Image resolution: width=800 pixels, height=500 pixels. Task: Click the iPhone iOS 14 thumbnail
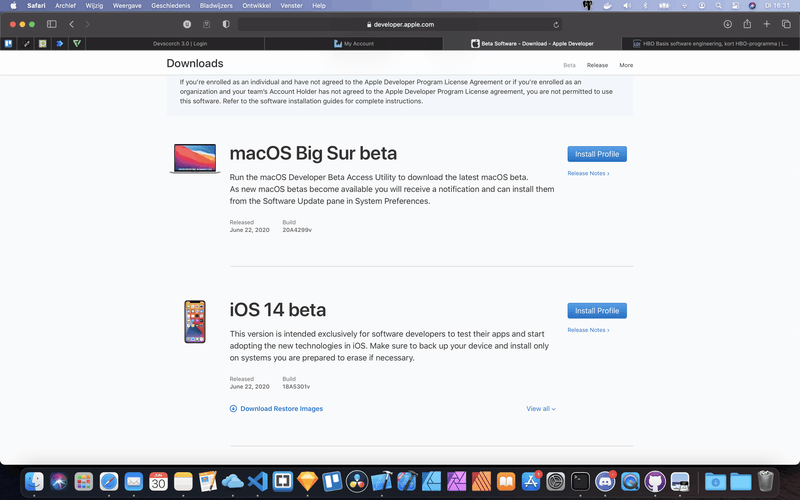tap(195, 321)
